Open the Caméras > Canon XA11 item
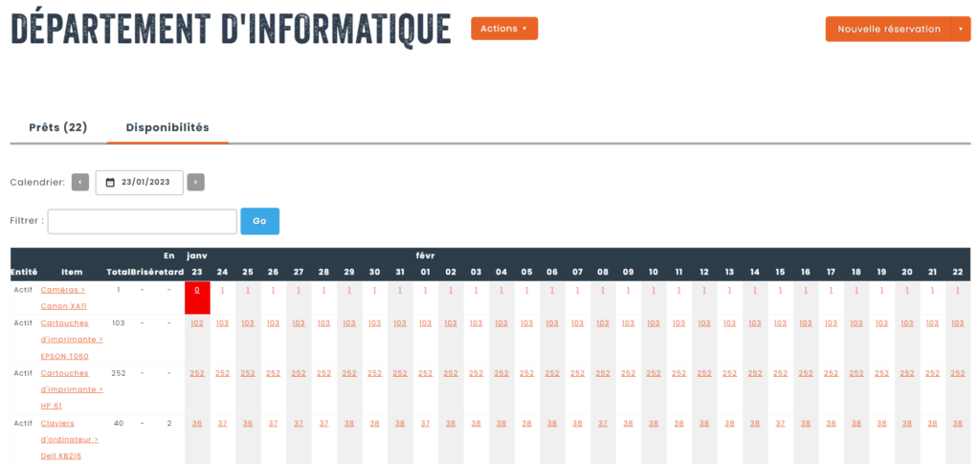 pyautogui.click(x=63, y=298)
